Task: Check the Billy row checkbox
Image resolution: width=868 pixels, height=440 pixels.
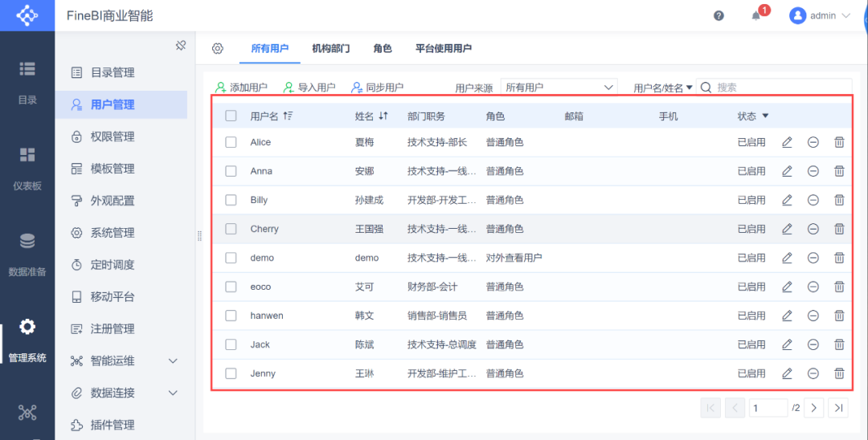Action: (x=231, y=200)
